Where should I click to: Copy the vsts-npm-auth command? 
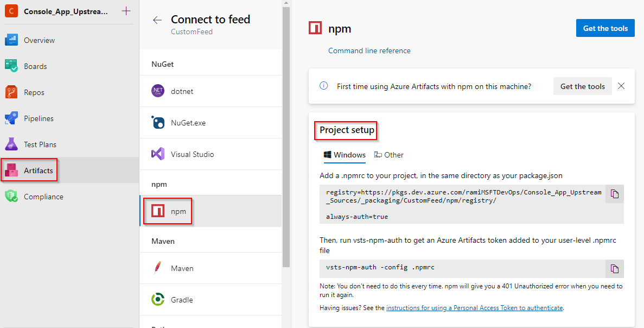[614, 268]
